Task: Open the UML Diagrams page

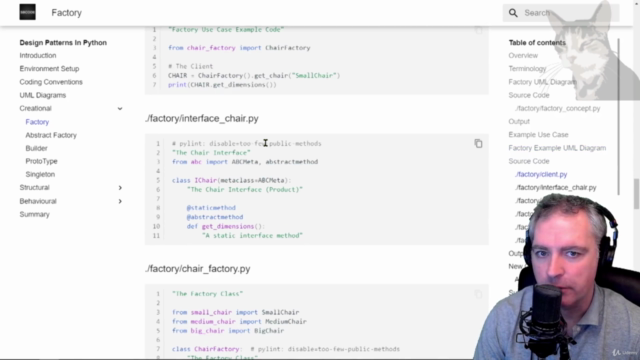Action: point(42,95)
